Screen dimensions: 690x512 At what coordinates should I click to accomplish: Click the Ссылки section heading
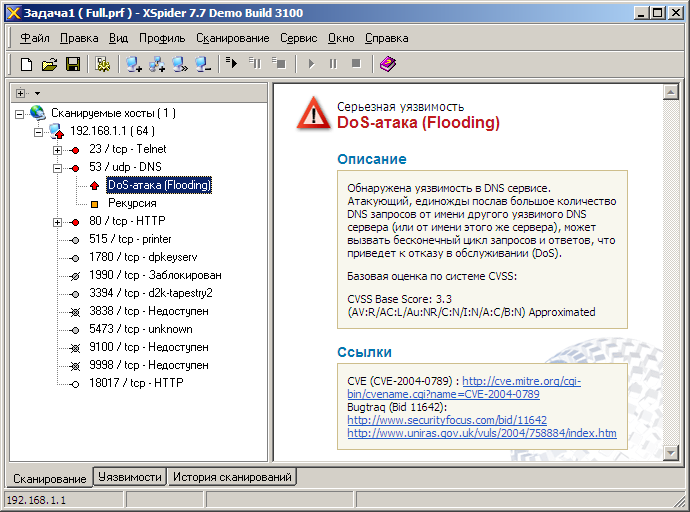click(x=364, y=352)
